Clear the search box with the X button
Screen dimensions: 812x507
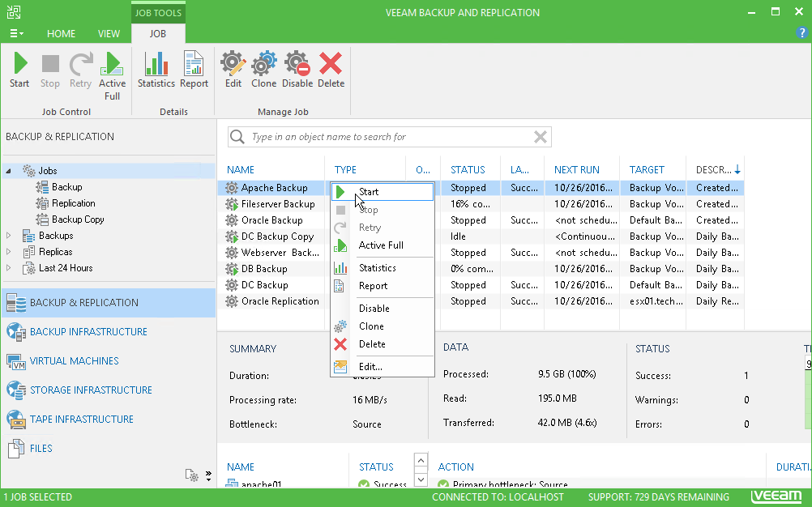[x=540, y=136]
